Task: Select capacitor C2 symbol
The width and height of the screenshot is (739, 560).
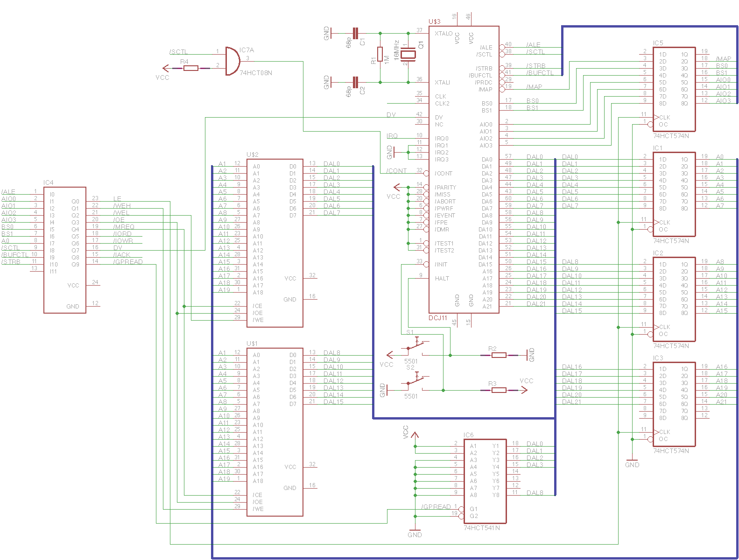Action: (x=356, y=82)
